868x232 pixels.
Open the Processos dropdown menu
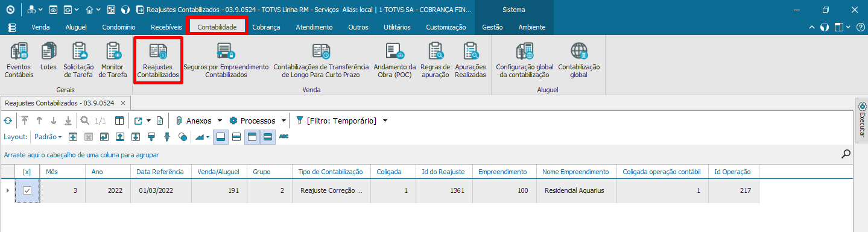258,121
